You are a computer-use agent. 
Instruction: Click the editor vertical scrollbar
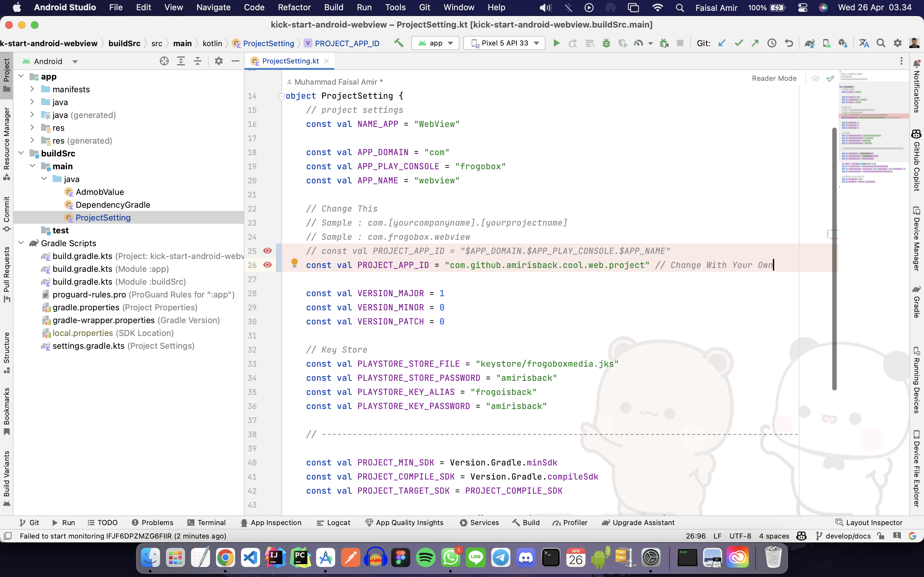tap(834, 260)
